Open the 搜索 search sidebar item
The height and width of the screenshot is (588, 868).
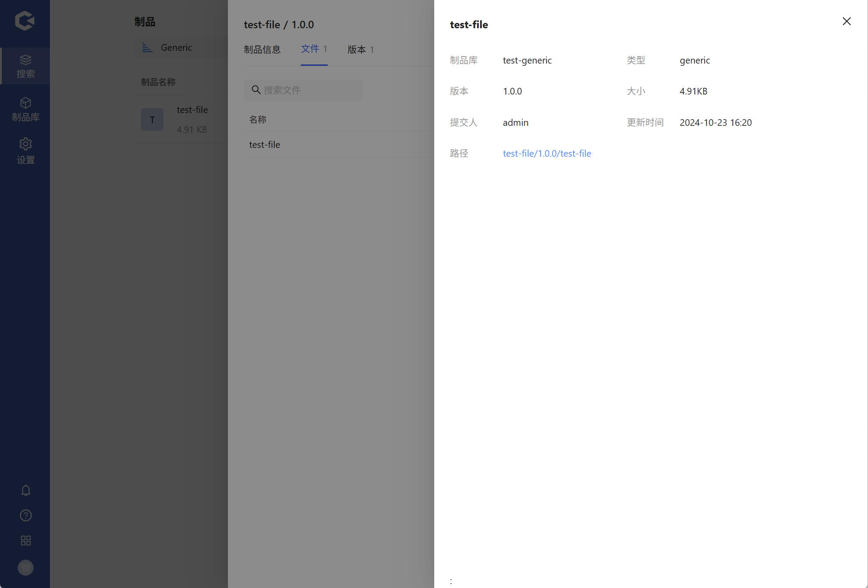pos(25,66)
